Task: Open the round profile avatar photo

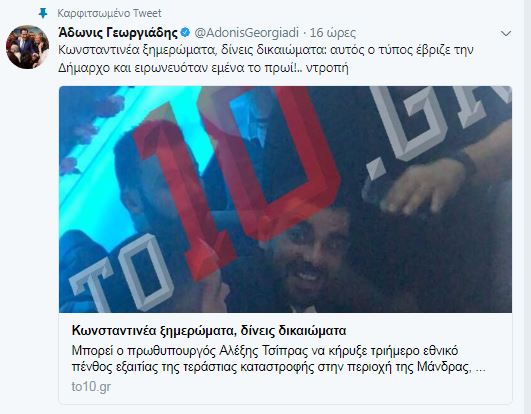Action: tap(27, 47)
